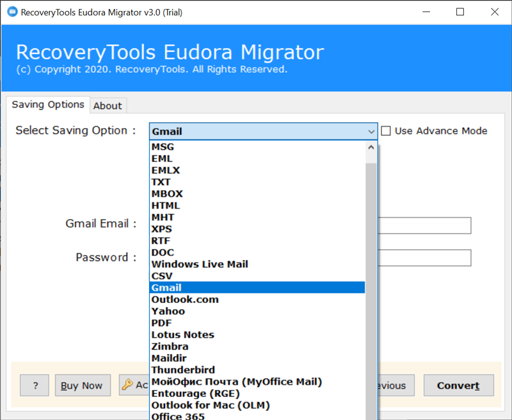The height and width of the screenshot is (420, 512).
Task: Choose MSG from the saving list
Action: [257, 147]
